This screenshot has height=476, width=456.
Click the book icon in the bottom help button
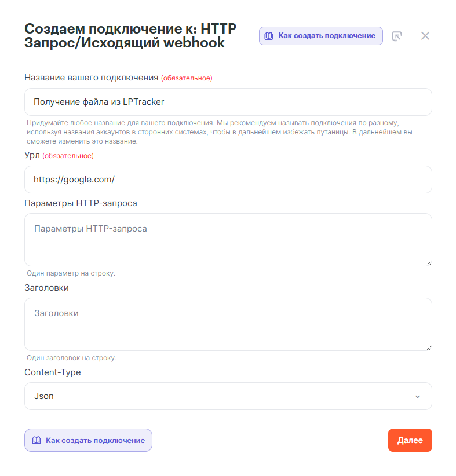click(x=37, y=440)
